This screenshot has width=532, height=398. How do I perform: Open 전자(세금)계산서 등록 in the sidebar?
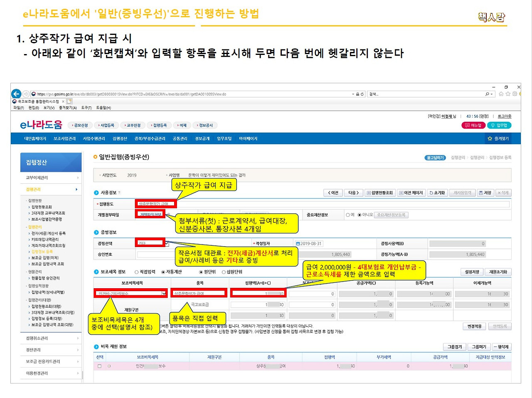49,234
